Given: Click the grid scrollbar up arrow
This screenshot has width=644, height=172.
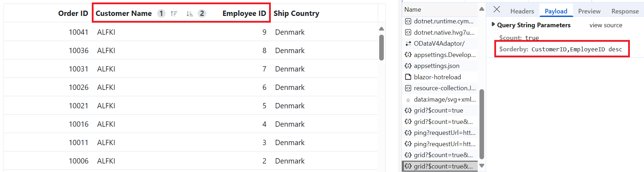Looking at the screenshot, I should 381,29.
